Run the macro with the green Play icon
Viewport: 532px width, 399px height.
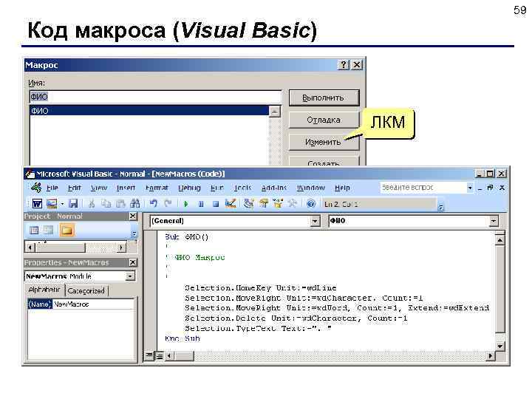186,204
